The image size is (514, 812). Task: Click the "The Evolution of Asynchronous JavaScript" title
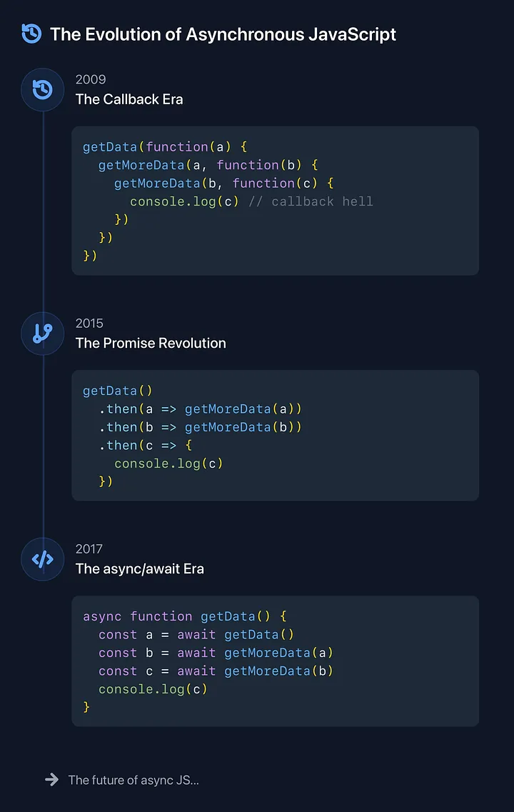click(x=223, y=34)
